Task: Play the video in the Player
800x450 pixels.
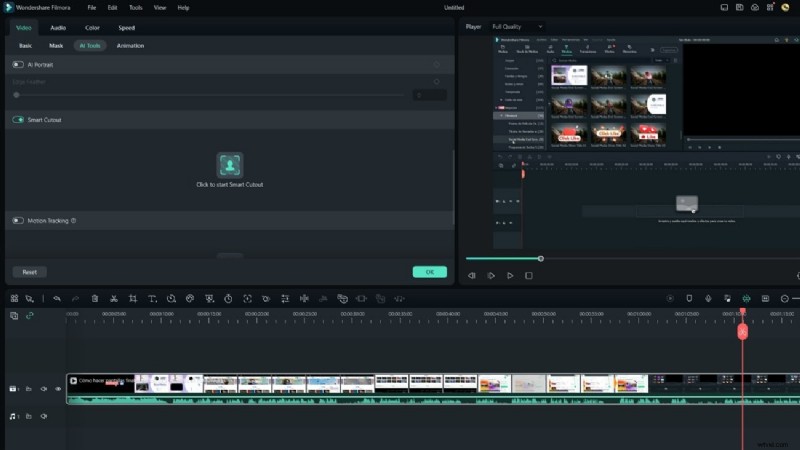Action: (x=510, y=276)
